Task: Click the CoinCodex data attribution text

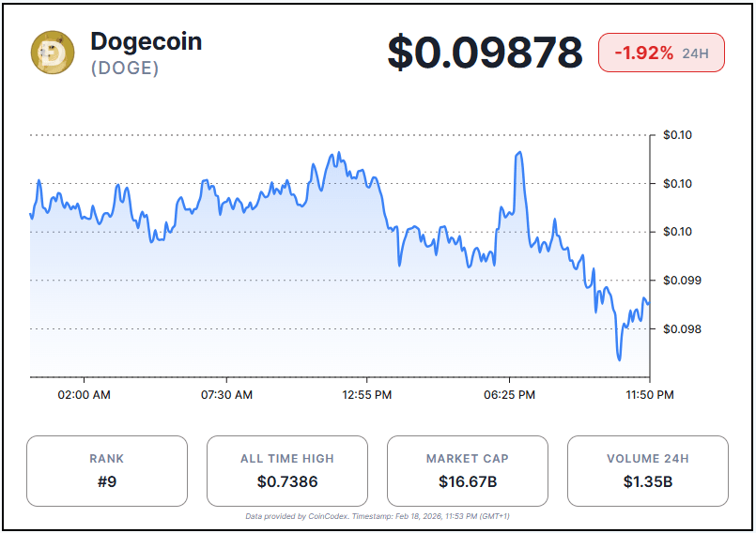Action: (378, 516)
